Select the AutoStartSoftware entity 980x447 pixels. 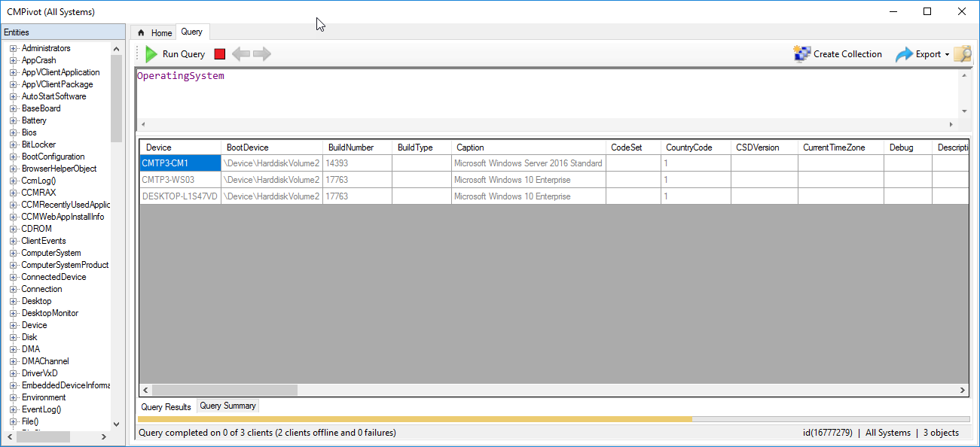coord(53,96)
